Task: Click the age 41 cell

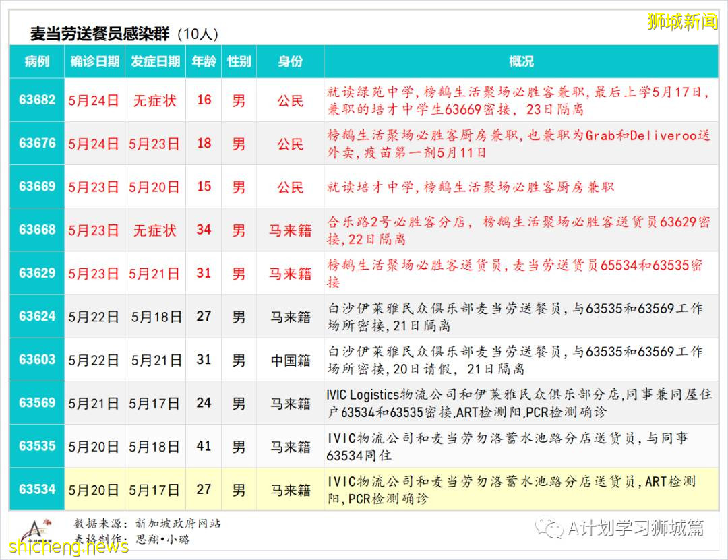Action: pos(204,446)
